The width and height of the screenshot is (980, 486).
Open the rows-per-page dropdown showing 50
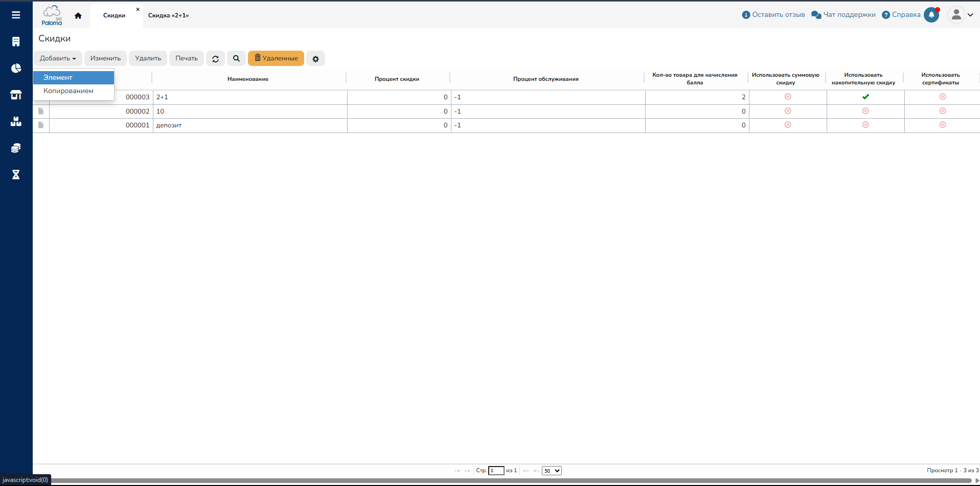point(552,471)
